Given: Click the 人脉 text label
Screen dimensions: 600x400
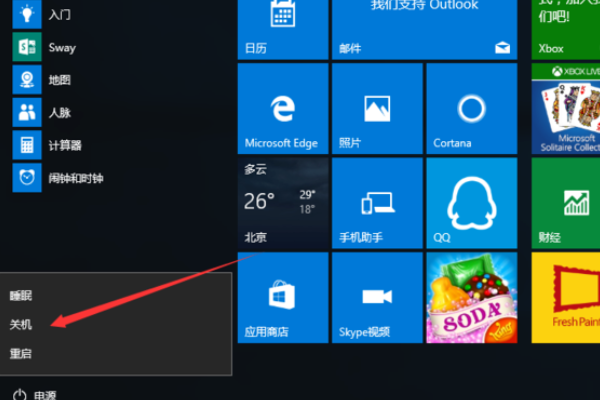Looking at the screenshot, I should [60, 113].
